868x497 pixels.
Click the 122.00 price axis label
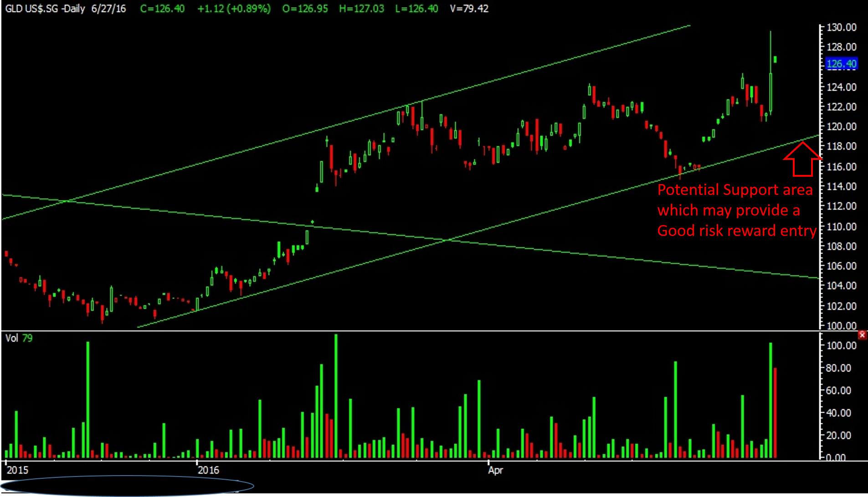pos(842,107)
